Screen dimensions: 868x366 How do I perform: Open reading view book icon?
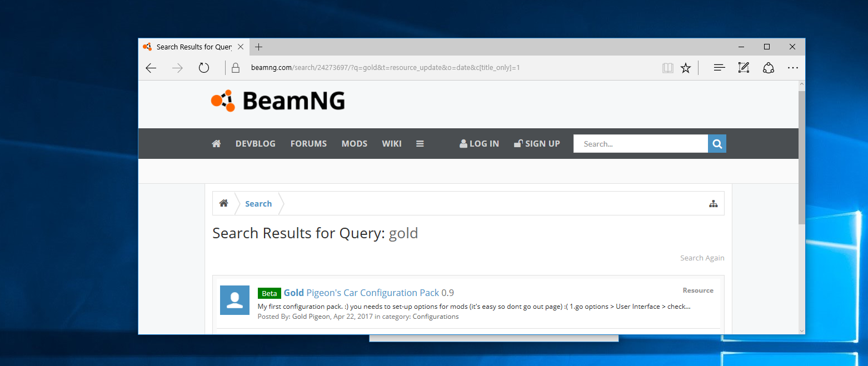point(667,68)
